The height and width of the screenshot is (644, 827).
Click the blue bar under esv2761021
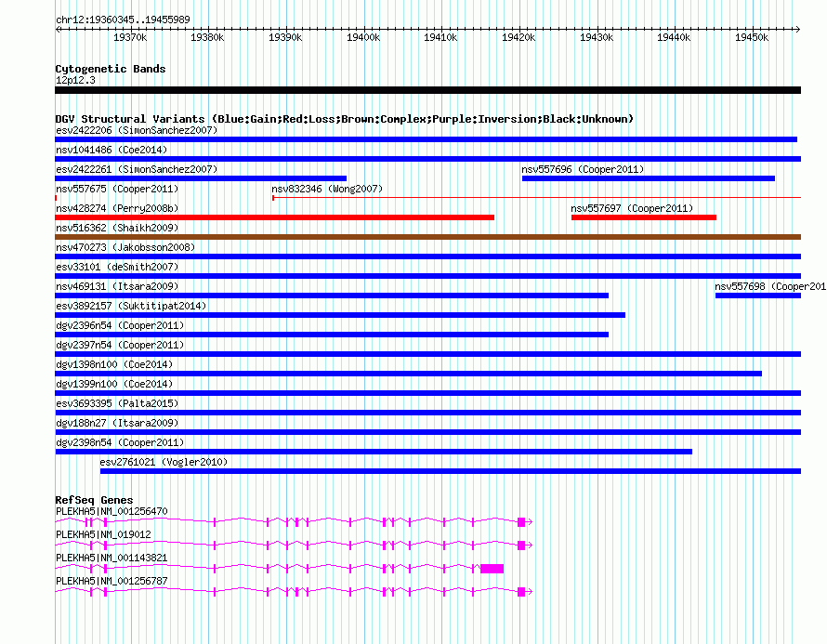click(x=451, y=471)
